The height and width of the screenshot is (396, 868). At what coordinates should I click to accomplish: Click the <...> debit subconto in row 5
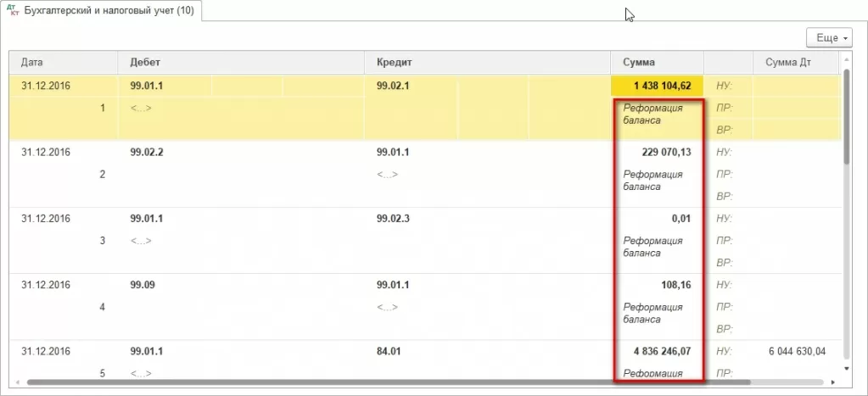point(141,373)
